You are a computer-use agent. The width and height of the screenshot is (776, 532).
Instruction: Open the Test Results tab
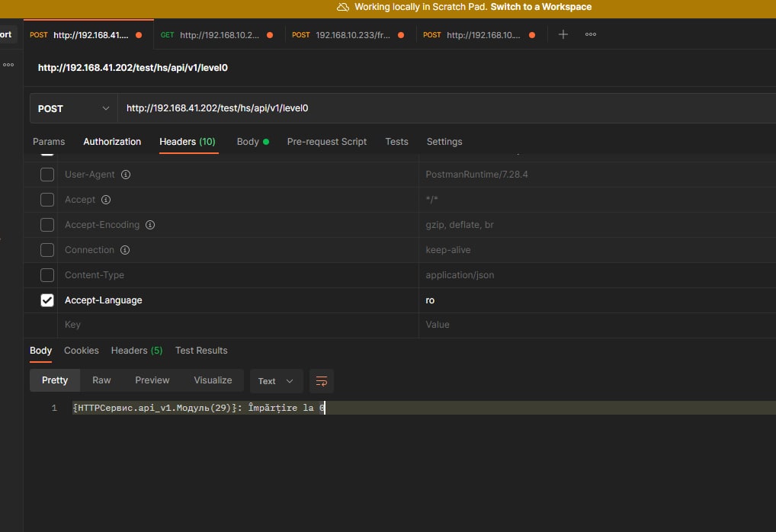[201, 351]
